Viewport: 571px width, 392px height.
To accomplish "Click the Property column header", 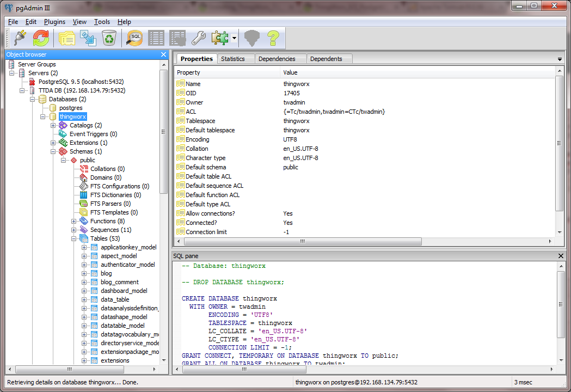I will 228,72.
